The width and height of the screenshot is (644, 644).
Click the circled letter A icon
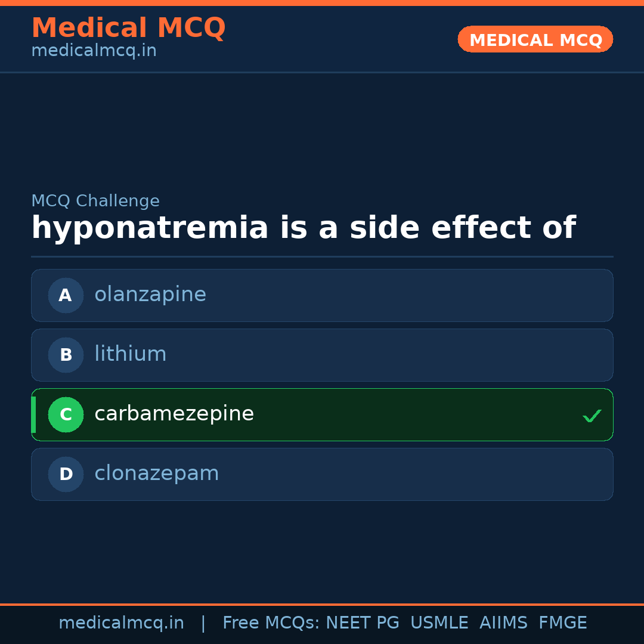tap(66, 295)
